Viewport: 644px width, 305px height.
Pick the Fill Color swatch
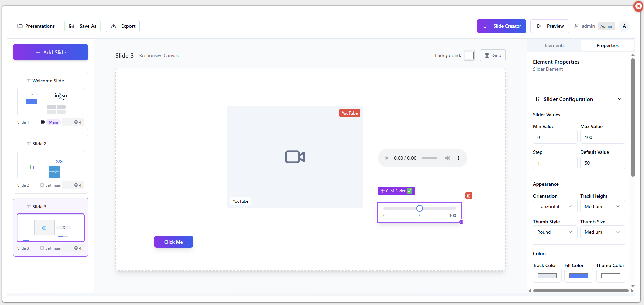[x=579, y=276]
